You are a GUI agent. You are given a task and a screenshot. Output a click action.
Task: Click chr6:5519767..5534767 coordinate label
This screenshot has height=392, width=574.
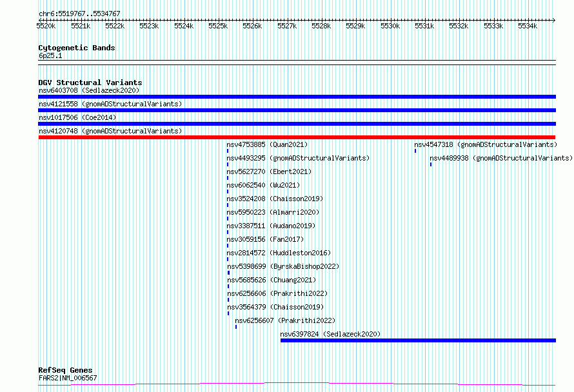point(79,14)
